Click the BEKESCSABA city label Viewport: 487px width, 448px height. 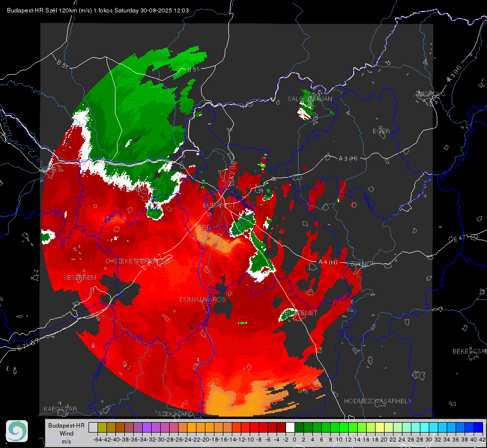point(470,351)
